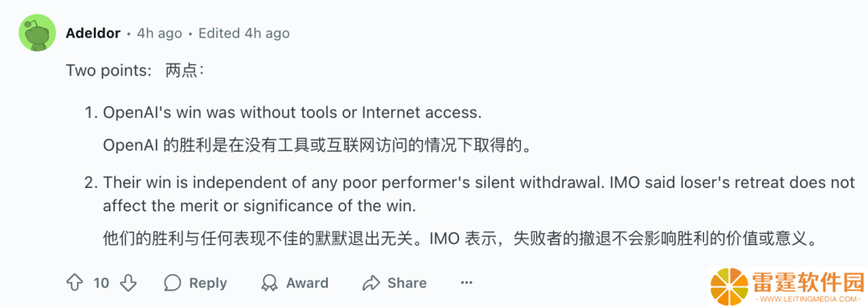This screenshot has width=868, height=307.
Task: Click the vote count showing 10
Action: pos(101,283)
